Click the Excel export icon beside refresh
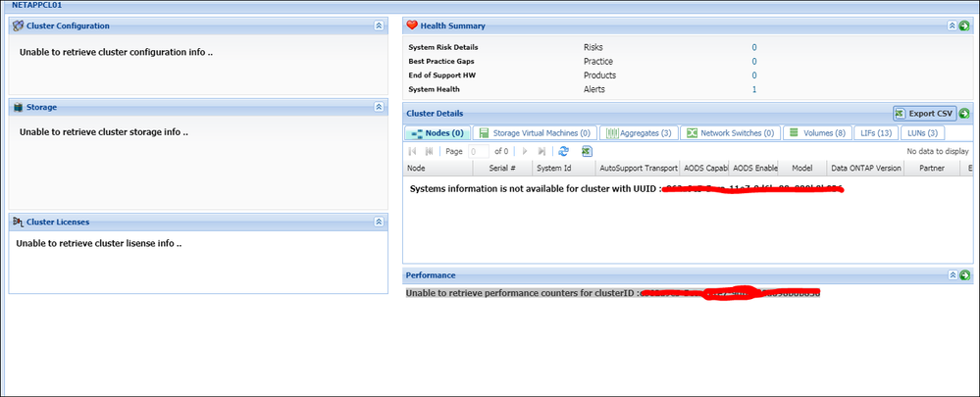980x397 pixels. coord(588,152)
